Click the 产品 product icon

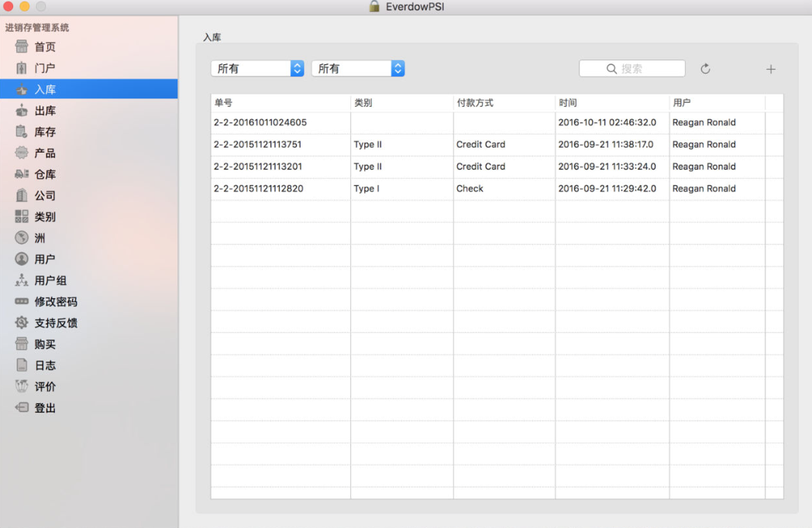[x=22, y=153]
